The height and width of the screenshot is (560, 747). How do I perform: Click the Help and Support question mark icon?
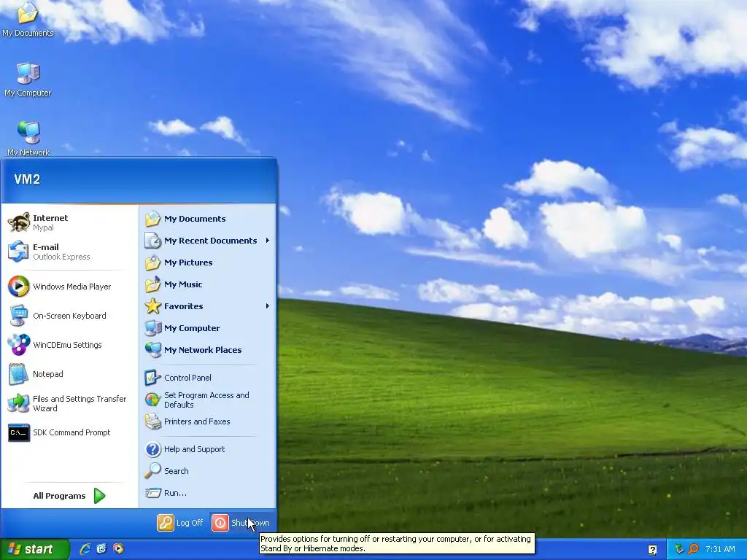pyautogui.click(x=153, y=449)
